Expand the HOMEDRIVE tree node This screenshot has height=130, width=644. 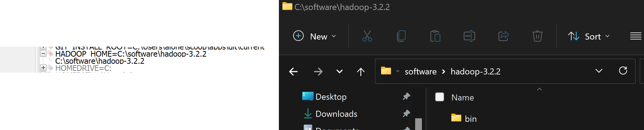pyautogui.click(x=43, y=68)
